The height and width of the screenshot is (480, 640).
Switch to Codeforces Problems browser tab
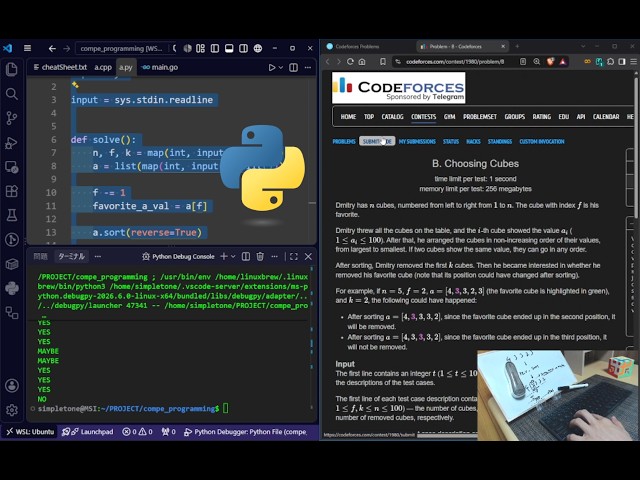357,47
